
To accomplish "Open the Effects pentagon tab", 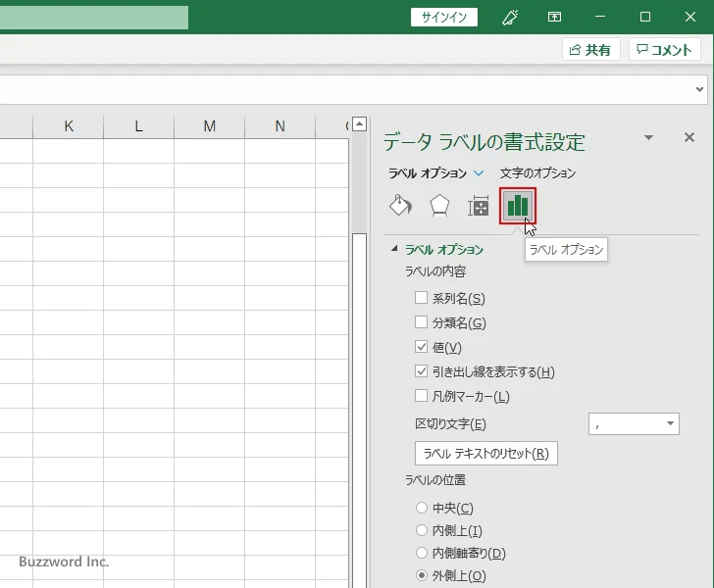I will (x=439, y=206).
